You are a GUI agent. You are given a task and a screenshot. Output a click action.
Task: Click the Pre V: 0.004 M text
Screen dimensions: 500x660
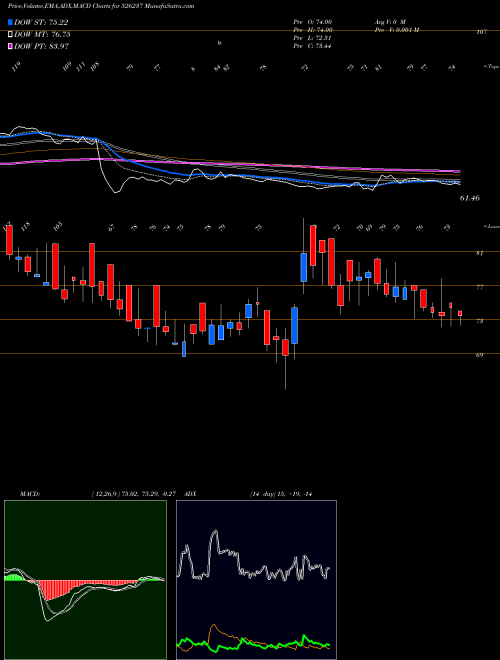click(x=396, y=30)
